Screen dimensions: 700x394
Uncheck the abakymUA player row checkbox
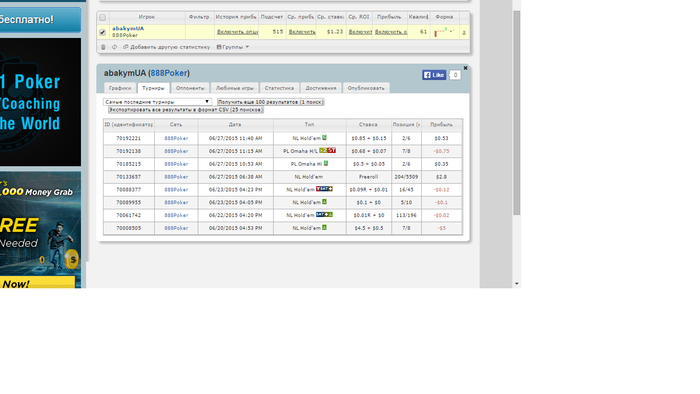(103, 32)
